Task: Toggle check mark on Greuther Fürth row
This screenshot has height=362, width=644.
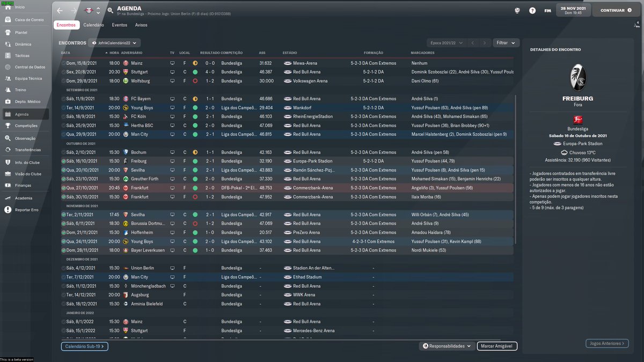Action: tap(64, 179)
